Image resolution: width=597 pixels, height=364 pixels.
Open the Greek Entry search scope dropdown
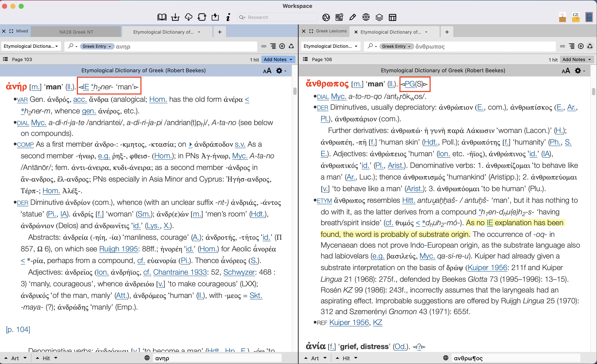click(x=97, y=46)
